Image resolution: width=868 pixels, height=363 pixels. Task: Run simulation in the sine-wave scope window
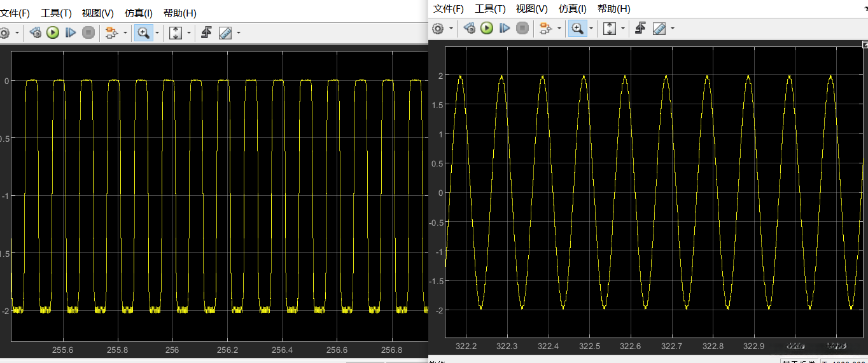[x=487, y=28]
